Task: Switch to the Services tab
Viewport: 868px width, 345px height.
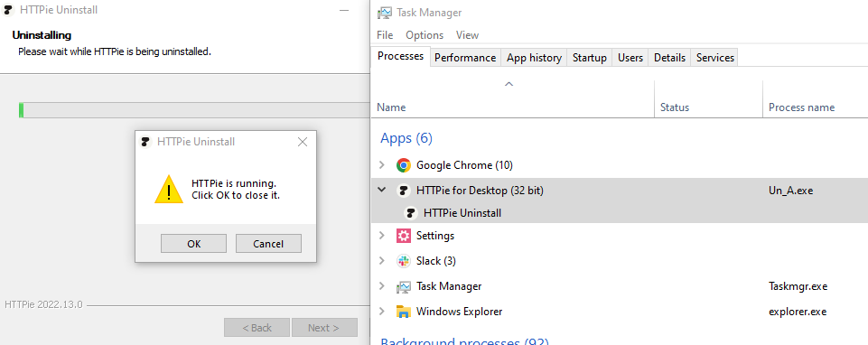Action: click(x=715, y=58)
